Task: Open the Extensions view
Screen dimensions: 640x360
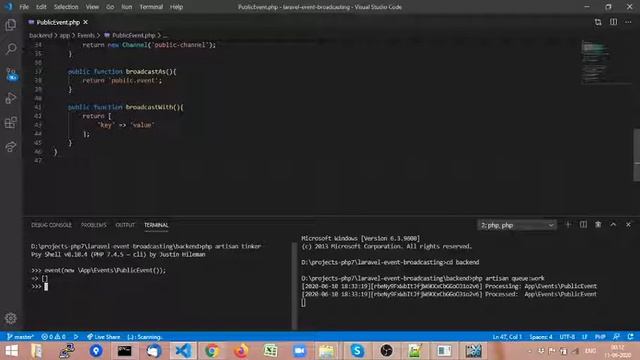Action: pos(11,122)
